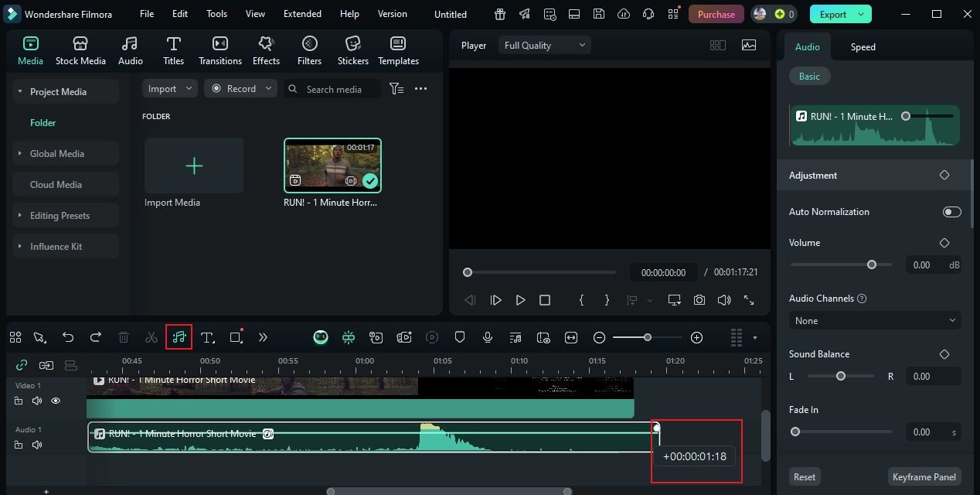Stop playback in the player
Viewport: 980px width, 495px height.
[x=545, y=300]
